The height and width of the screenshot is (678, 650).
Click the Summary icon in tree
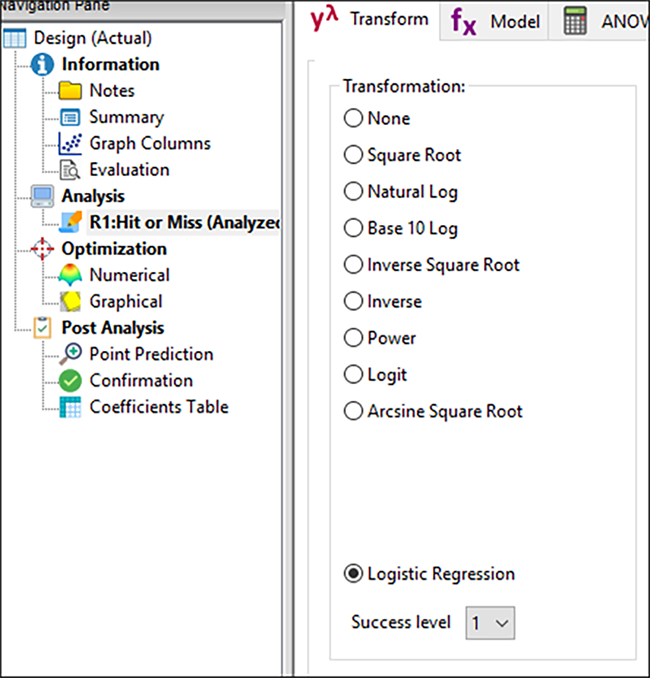click(x=71, y=117)
